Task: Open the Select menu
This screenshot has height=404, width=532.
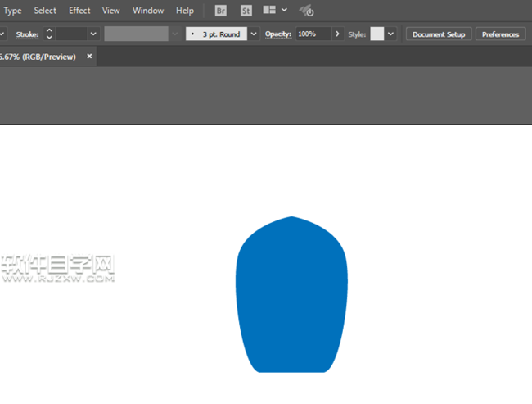Action: click(45, 11)
